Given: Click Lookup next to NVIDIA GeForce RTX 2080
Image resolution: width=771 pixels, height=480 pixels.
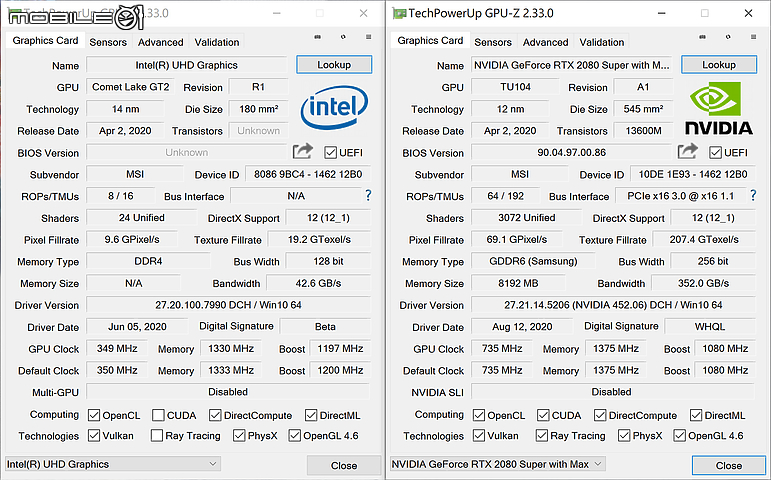Looking at the screenshot, I should 719,64.
